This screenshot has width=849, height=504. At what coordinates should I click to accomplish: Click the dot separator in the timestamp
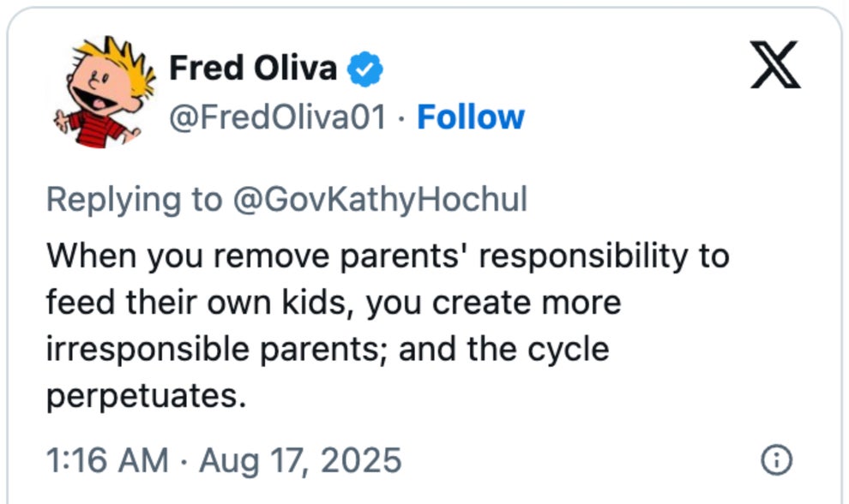[184, 461]
